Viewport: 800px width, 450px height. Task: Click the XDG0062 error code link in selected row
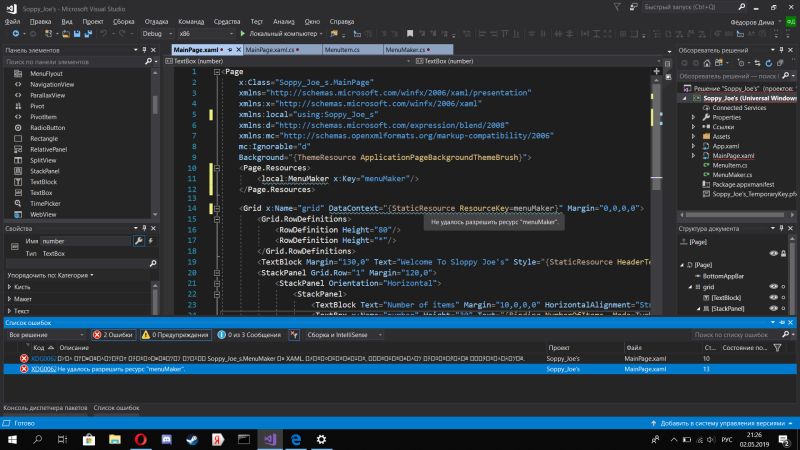click(x=43, y=369)
